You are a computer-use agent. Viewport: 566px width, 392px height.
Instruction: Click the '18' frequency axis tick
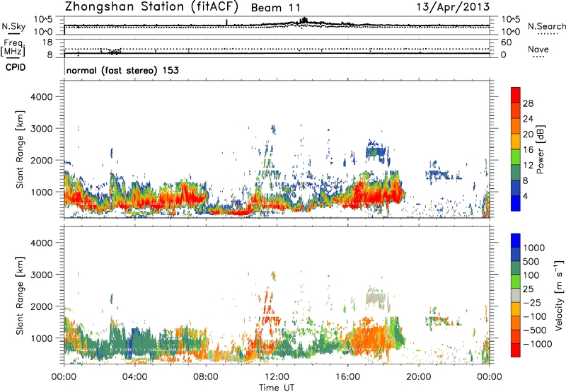click(x=47, y=42)
